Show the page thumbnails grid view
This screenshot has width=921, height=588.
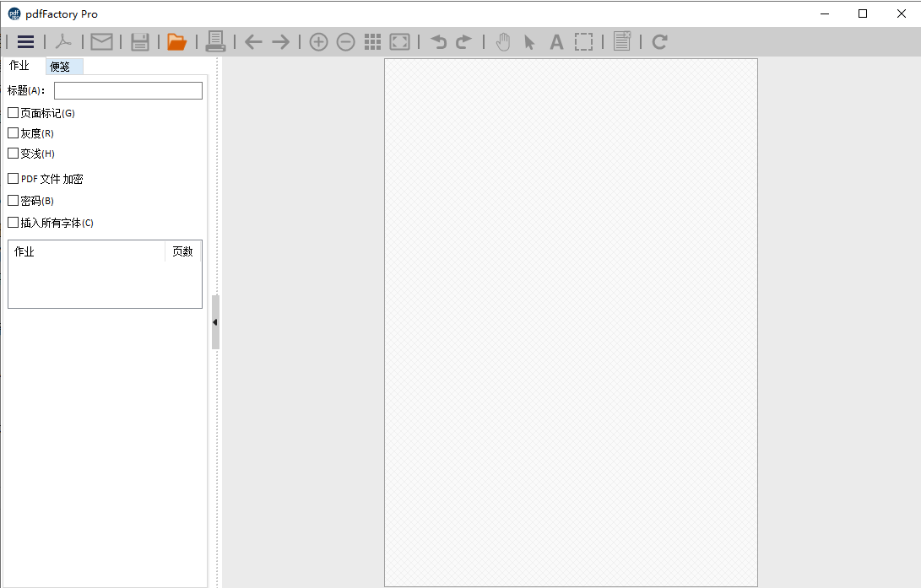(372, 42)
